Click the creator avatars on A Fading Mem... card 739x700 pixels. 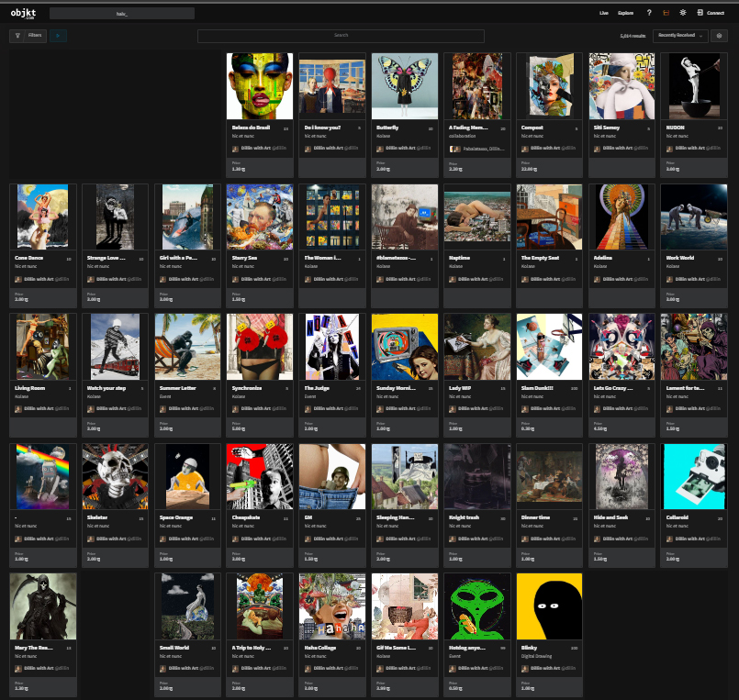(454, 149)
